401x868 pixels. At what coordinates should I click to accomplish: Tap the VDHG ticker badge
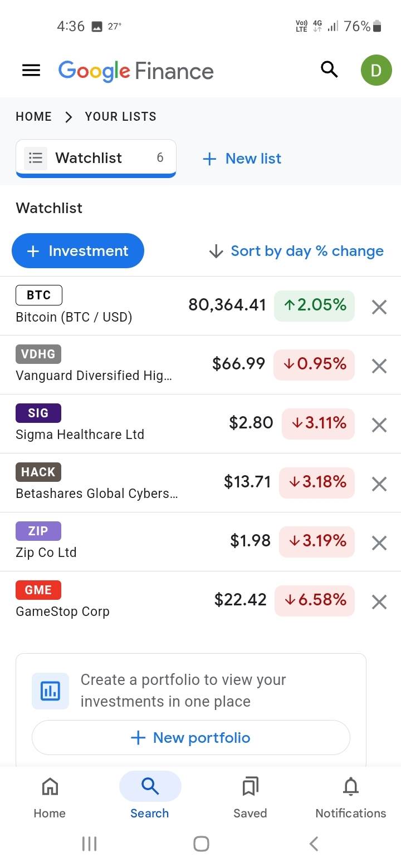(38, 354)
